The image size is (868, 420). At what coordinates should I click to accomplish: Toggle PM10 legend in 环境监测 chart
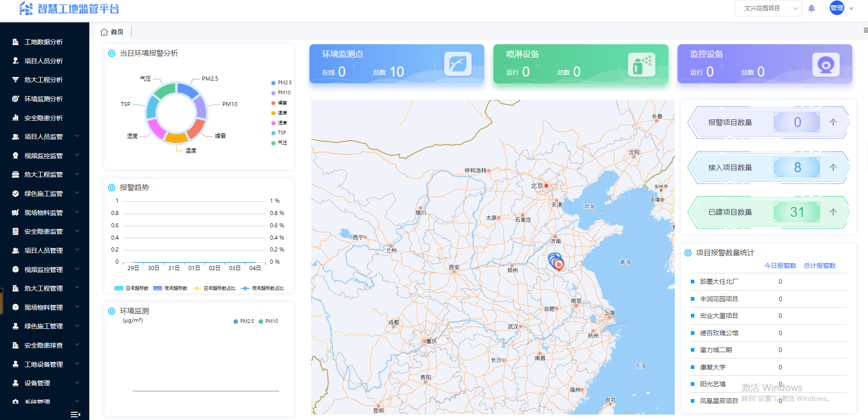pos(268,322)
